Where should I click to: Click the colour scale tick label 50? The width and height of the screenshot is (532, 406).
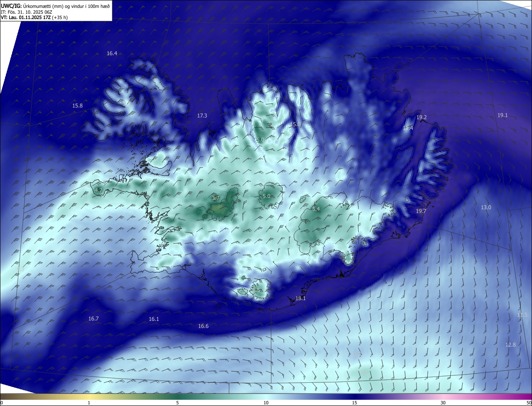pos(529,403)
